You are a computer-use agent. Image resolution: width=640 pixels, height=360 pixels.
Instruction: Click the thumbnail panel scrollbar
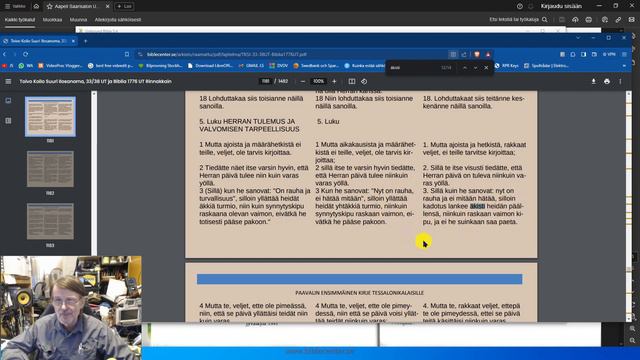pyautogui.click(x=94, y=173)
